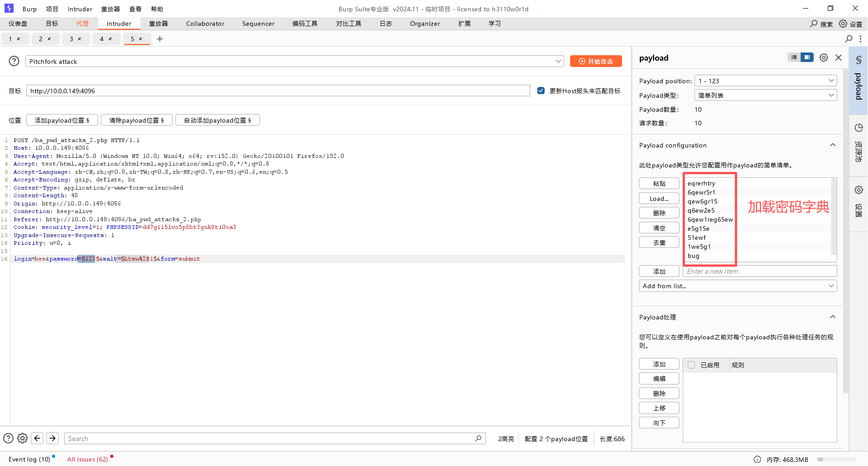Click the Burp Suite logo icon
The image size is (868, 466).
[9, 8]
